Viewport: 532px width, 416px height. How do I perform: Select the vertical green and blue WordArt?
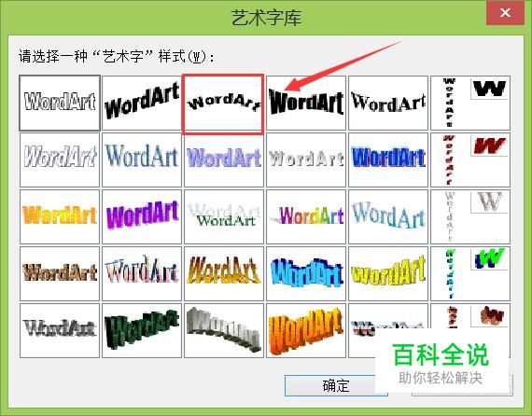pyautogui.click(x=470, y=274)
